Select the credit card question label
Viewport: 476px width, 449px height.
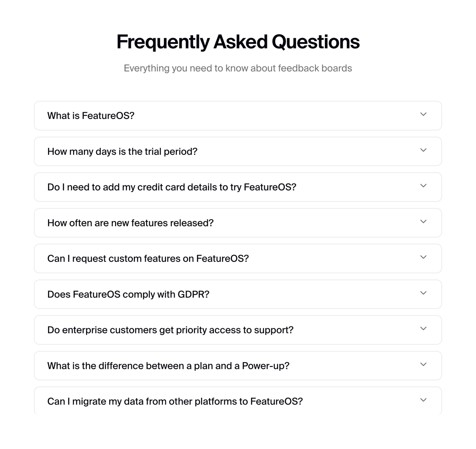[172, 187]
